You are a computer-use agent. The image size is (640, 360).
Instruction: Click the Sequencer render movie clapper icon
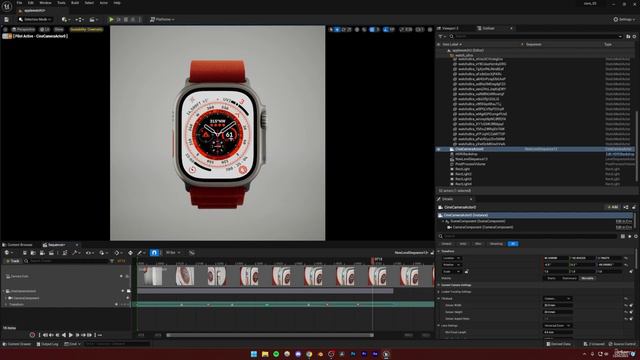(x=51, y=253)
